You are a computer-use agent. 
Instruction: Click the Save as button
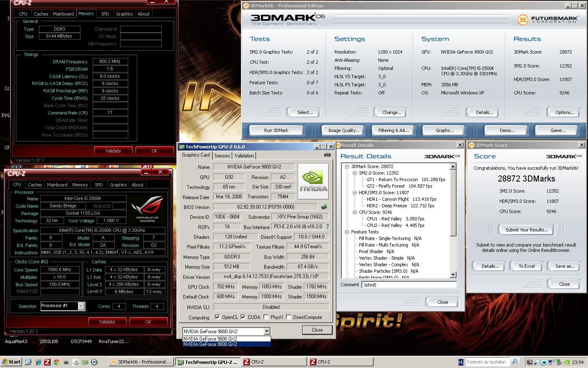[565, 266]
